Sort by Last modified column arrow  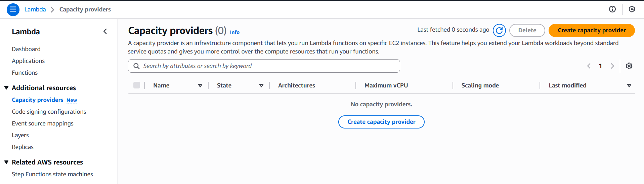coord(629,86)
